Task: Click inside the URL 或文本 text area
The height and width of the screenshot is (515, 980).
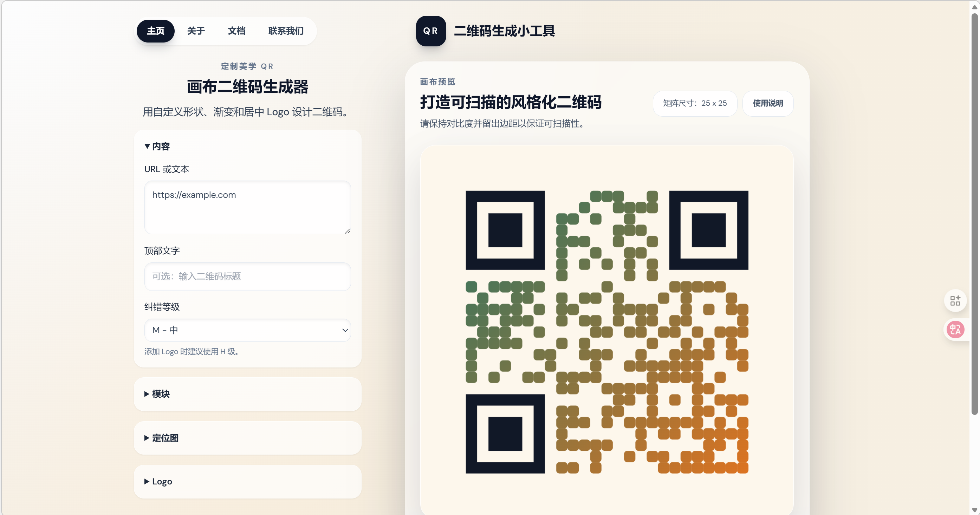Action: (247, 208)
